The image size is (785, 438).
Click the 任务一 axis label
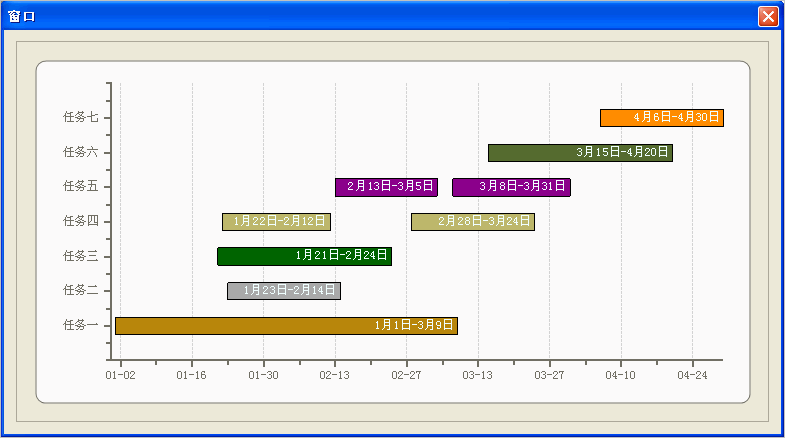80,325
